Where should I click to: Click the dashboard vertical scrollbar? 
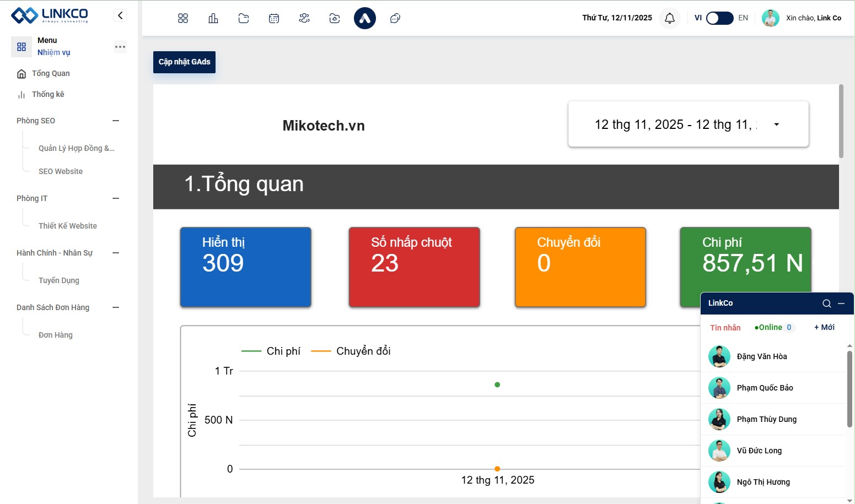pyautogui.click(x=841, y=121)
